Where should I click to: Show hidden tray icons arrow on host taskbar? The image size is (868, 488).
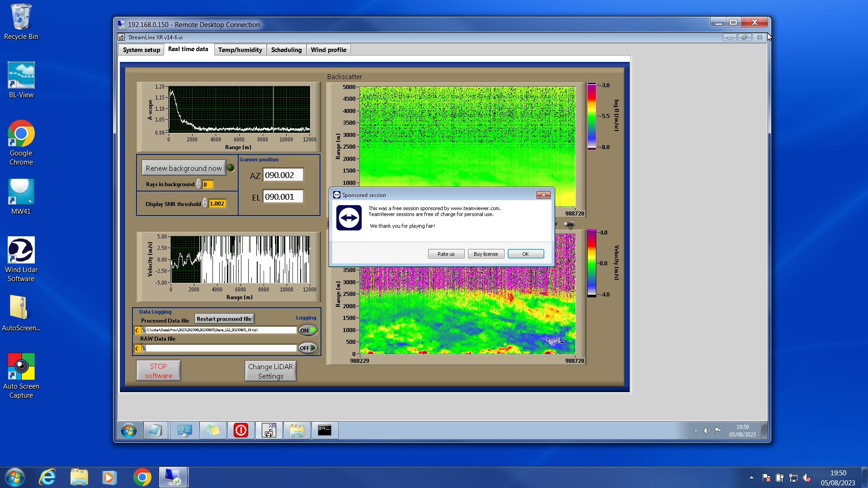(x=751, y=478)
